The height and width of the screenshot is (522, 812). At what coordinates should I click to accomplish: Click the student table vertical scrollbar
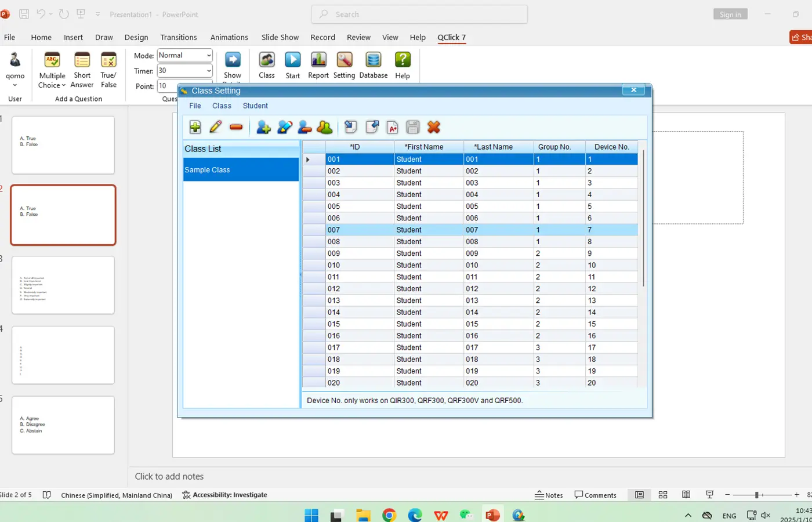643,217
